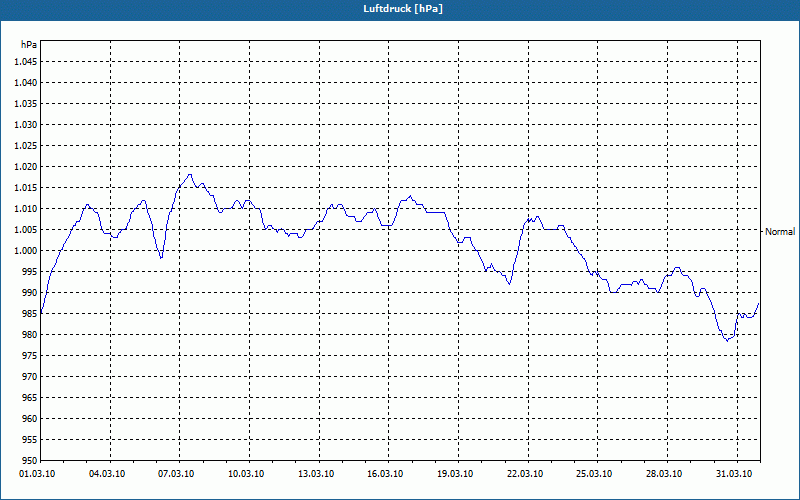Click the 995 y-axis label
The height and width of the screenshot is (500, 800).
[30, 272]
